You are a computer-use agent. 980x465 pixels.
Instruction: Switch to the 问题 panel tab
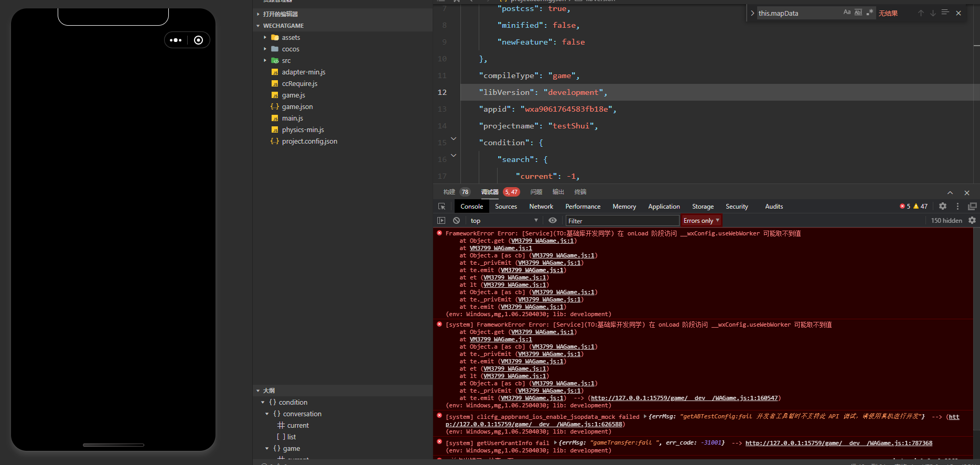click(x=536, y=192)
